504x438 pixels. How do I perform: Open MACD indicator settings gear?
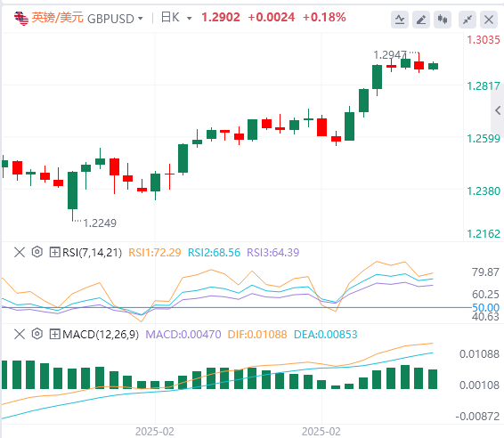pyautogui.click(x=37, y=334)
